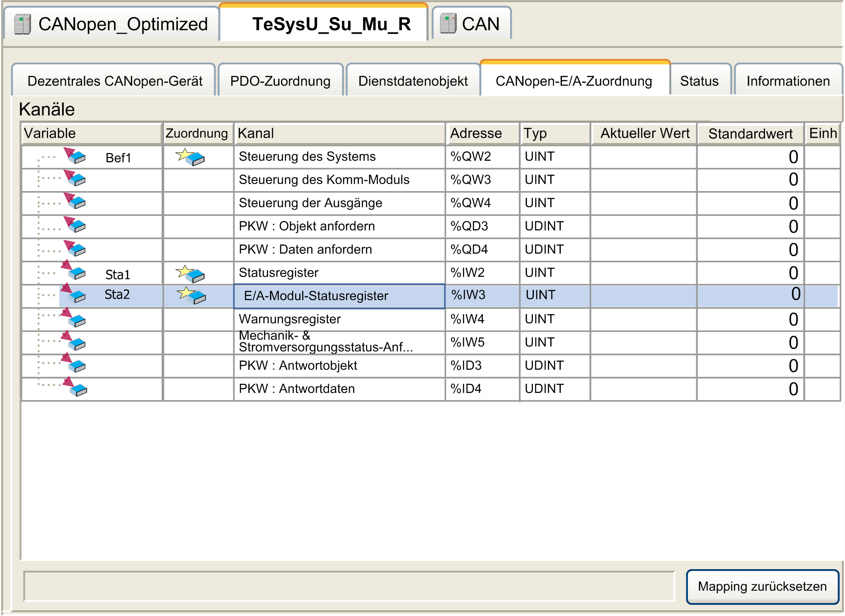Click the output icon for PKW : Daten anfordern row
Viewport: 845px width, 616px height.
click(x=75, y=248)
